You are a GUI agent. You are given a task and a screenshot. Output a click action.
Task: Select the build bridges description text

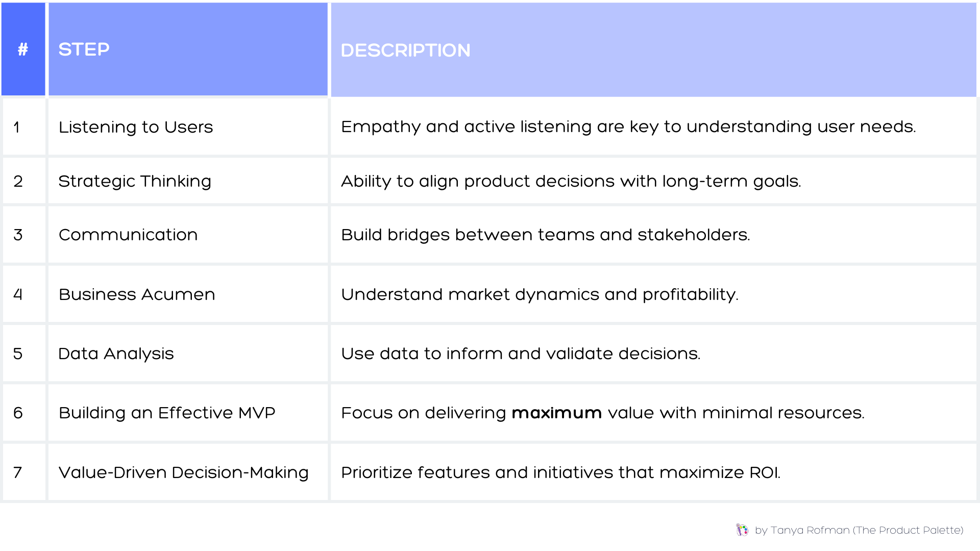click(545, 235)
